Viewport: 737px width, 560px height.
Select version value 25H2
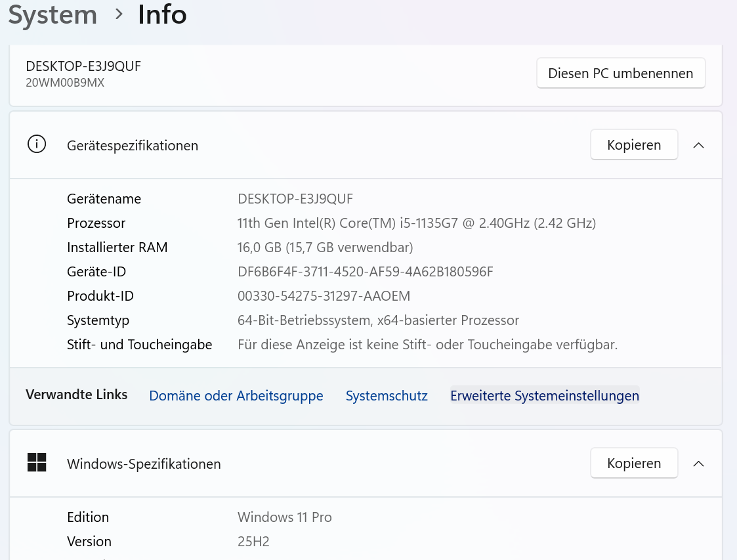click(253, 542)
